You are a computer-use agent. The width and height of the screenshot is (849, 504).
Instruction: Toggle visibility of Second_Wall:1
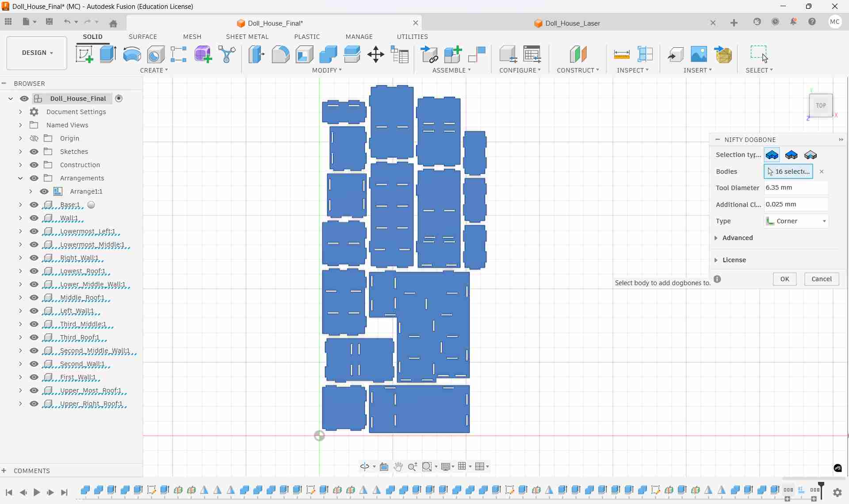[34, 364]
